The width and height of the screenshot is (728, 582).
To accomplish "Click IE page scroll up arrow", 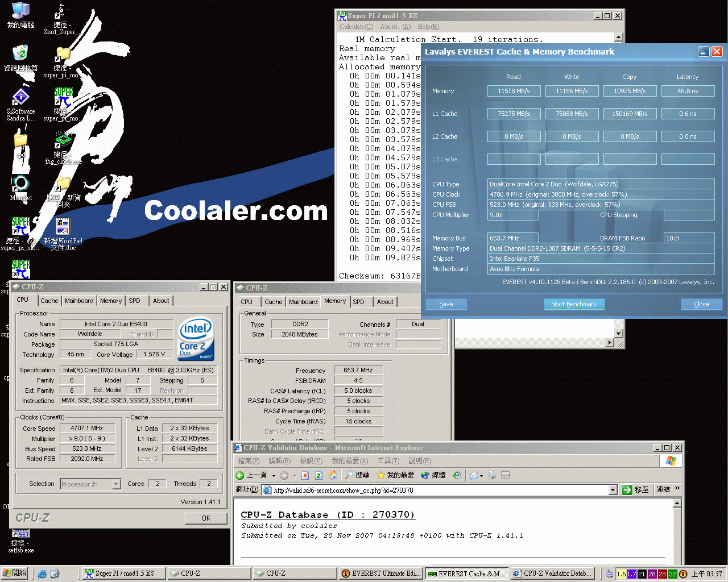I will [x=677, y=503].
